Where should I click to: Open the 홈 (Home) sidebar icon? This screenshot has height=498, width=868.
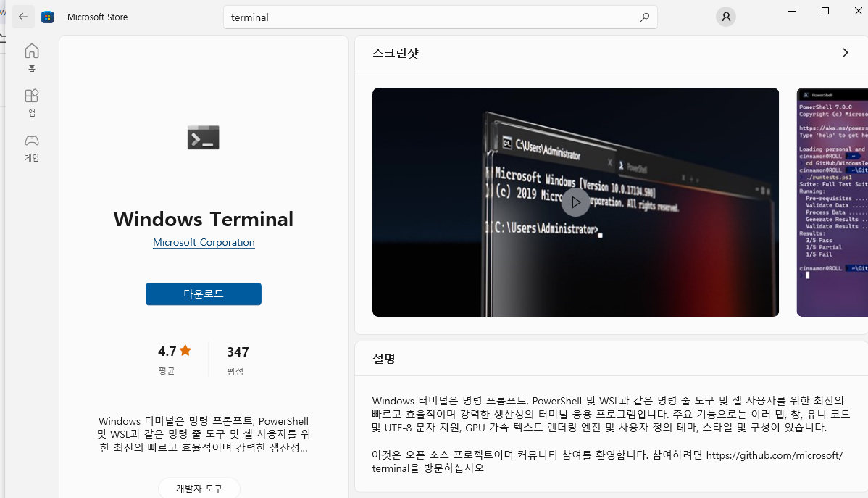point(32,57)
